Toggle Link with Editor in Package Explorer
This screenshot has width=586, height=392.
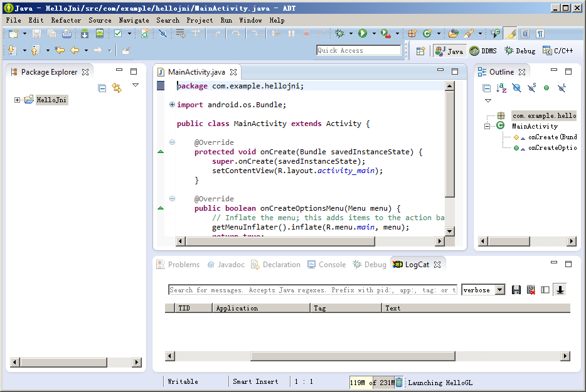pyautogui.click(x=117, y=88)
